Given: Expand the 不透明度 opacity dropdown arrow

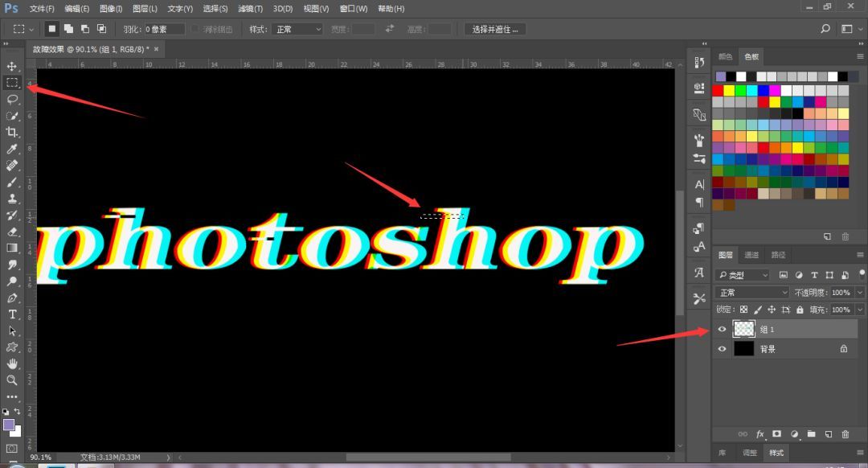Looking at the screenshot, I should coord(860,293).
